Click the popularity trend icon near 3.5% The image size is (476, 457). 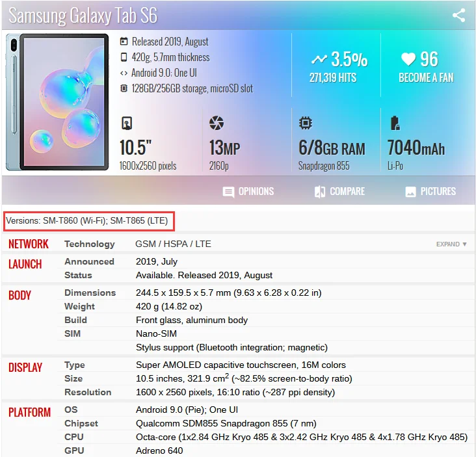319,59
